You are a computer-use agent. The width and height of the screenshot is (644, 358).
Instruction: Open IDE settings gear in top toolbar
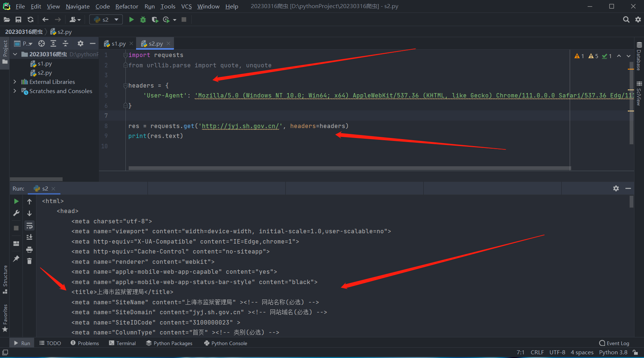tap(638, 20)
